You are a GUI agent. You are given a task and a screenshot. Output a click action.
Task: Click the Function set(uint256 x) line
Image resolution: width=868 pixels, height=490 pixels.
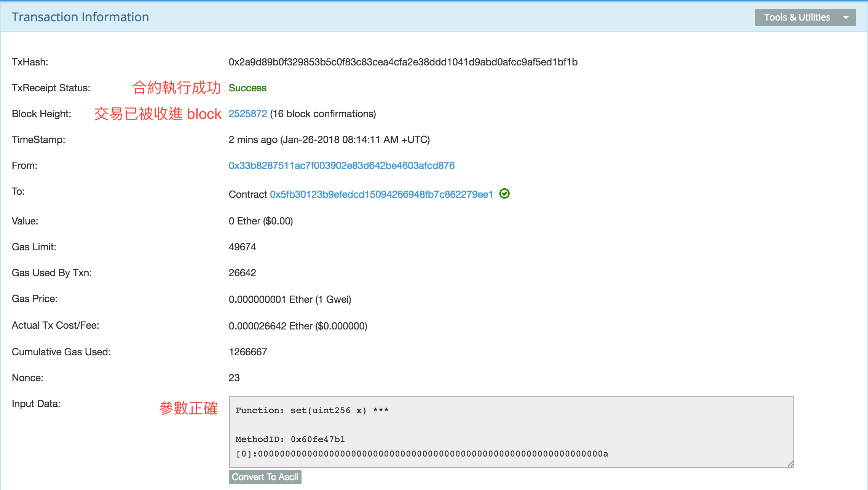(312, 410)
